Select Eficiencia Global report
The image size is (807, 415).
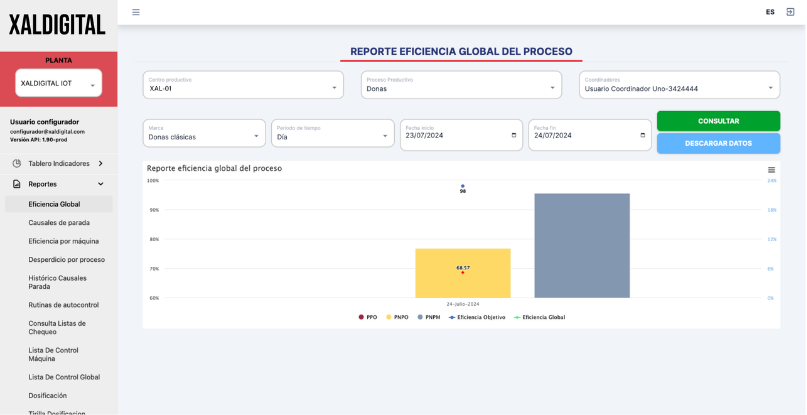coord(59,204)
